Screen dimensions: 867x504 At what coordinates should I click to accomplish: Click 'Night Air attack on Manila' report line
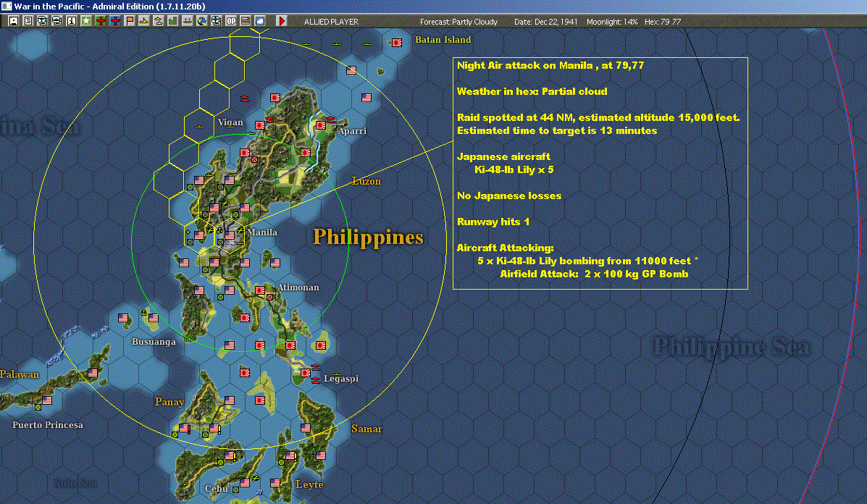[550, 65]
